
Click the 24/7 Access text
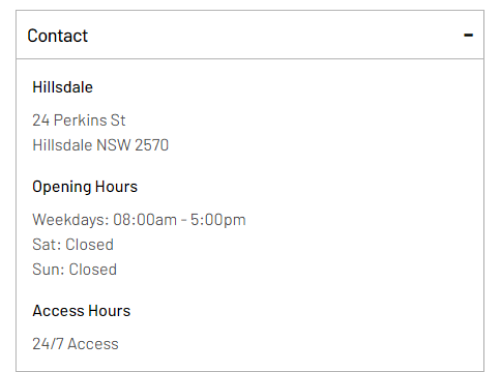coord(75,344)
